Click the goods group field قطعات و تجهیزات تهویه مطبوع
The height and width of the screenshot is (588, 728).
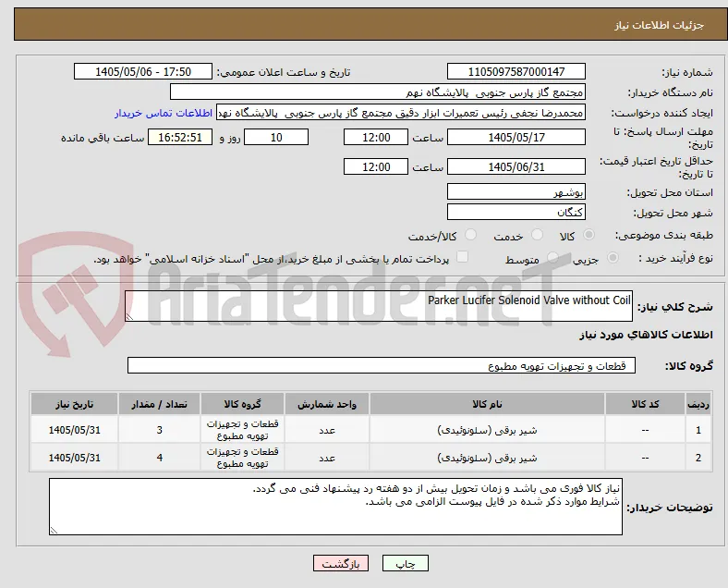point(382,365)
